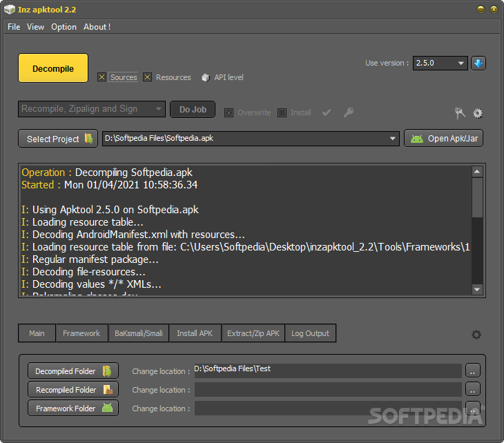Click the decompiled folder location field
The image size is (504, 443).
tap(328, 371)
